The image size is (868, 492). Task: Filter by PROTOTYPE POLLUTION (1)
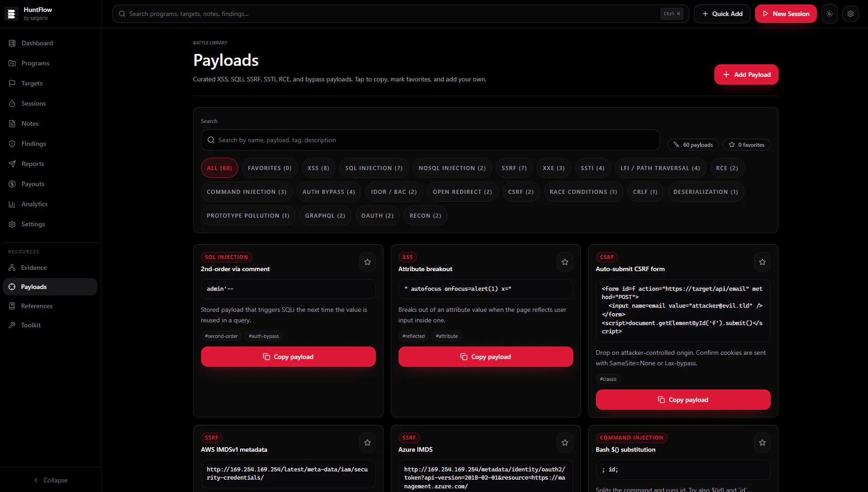coord(248,215)
